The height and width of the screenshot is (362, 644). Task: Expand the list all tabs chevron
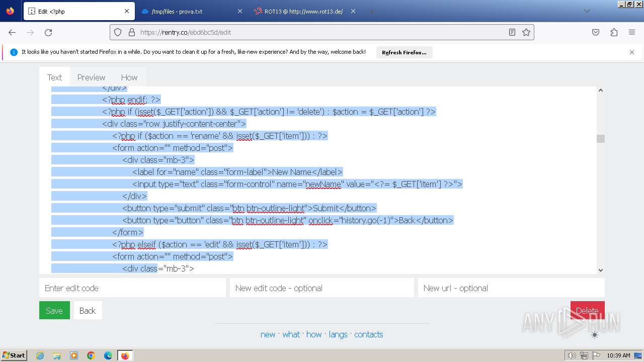pos(587,11)
